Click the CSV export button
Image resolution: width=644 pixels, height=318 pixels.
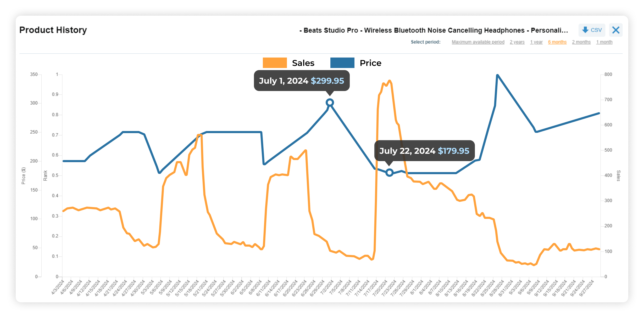coord(591,30)
